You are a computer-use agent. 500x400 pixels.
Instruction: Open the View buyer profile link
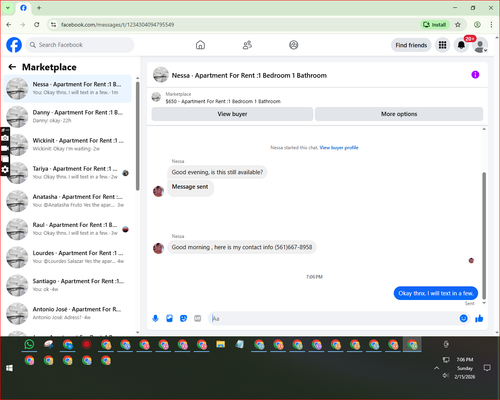point(339,148)
